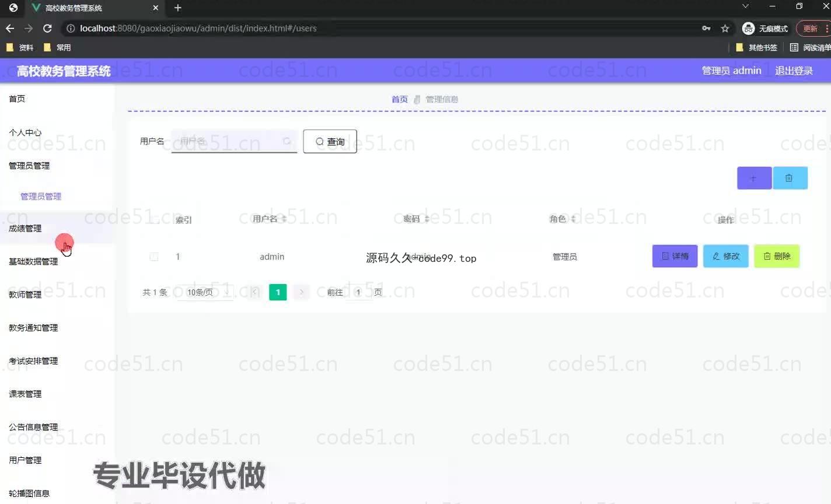Open 用户管理 in the sidebar

57,460
